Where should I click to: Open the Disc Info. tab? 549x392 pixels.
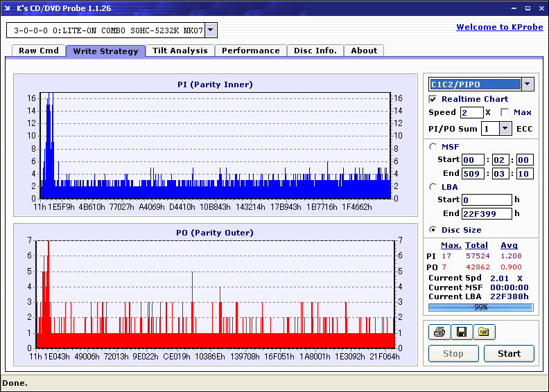coord(315,51)
